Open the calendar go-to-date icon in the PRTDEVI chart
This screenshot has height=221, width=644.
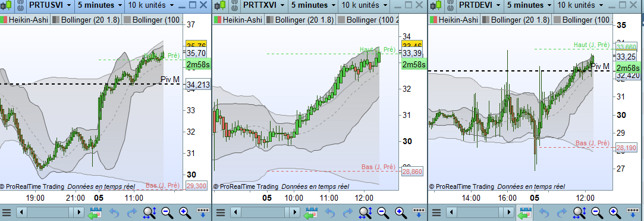pos(525,213)
